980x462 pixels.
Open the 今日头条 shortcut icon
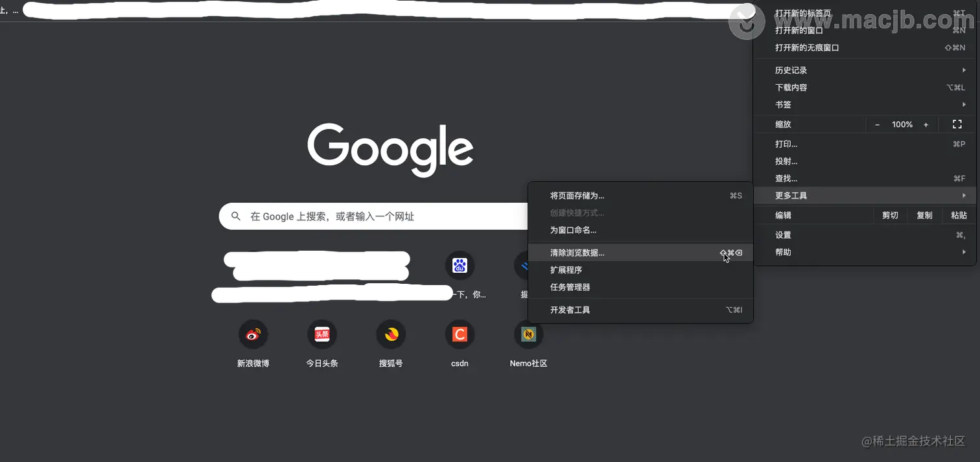click(322, 334)
